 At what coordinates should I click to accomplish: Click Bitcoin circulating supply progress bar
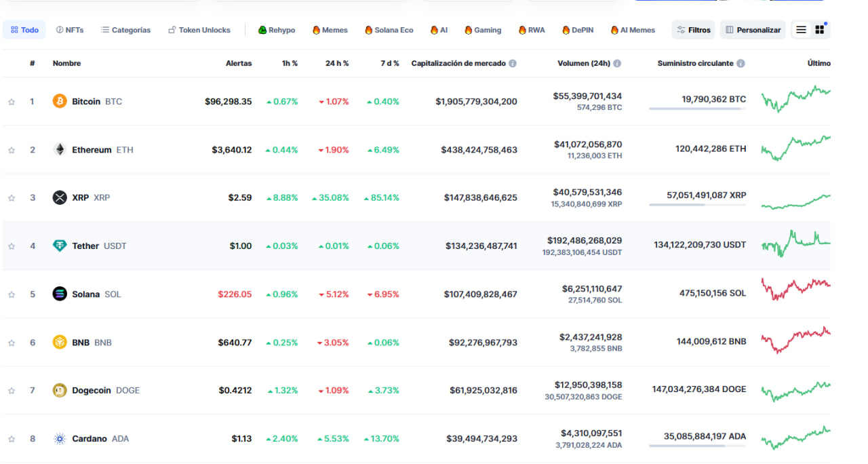(697, 109)
